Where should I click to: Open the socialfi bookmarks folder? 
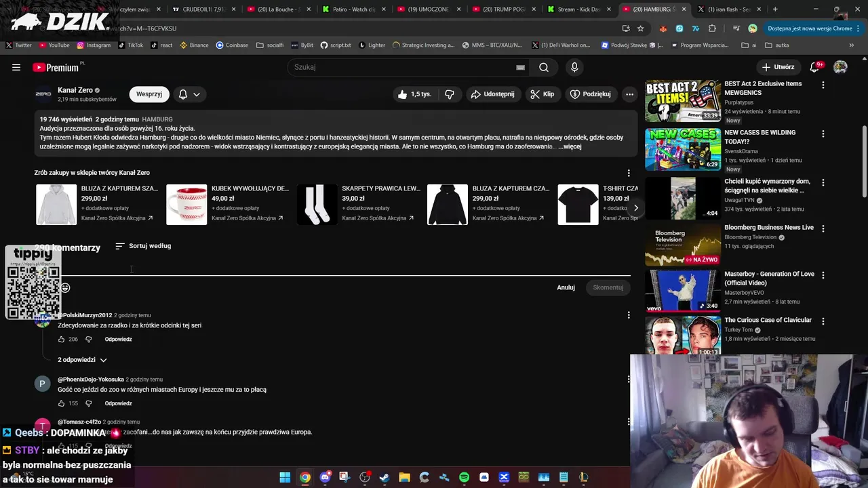[270, 45]
